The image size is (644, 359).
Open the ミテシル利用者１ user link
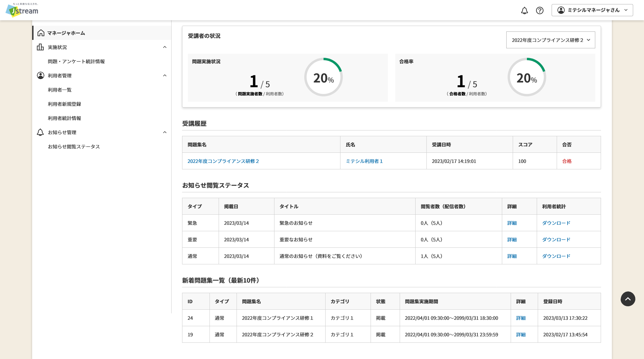(x=364, y=161)
